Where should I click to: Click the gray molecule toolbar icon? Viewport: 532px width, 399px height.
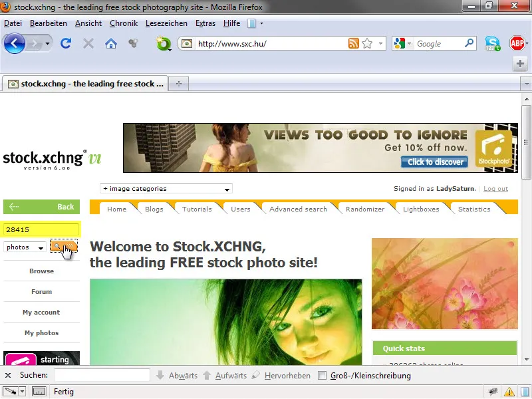click(x=134, y=43)
